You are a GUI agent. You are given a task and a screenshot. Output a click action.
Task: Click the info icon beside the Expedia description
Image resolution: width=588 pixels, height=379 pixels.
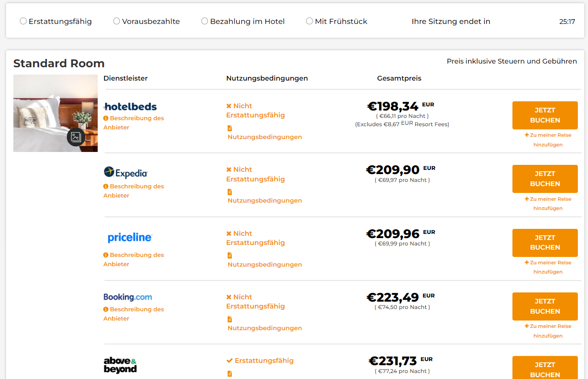click(x=106, y=187)
